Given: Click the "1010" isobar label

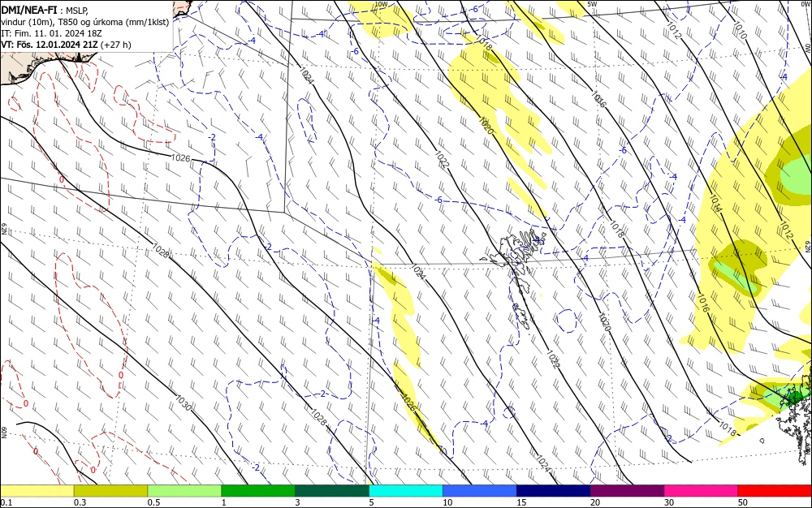Looking at the screenshot, I should (741, 31).
